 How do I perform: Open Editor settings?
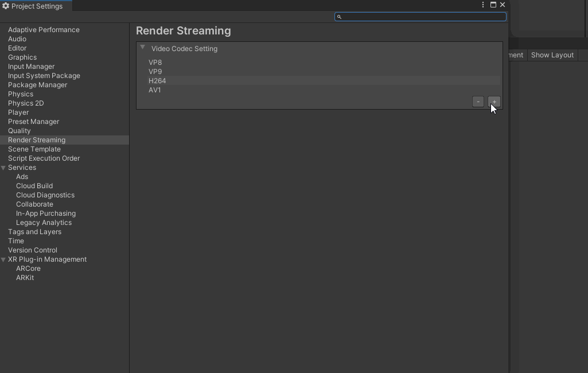(x=17, y=48)
